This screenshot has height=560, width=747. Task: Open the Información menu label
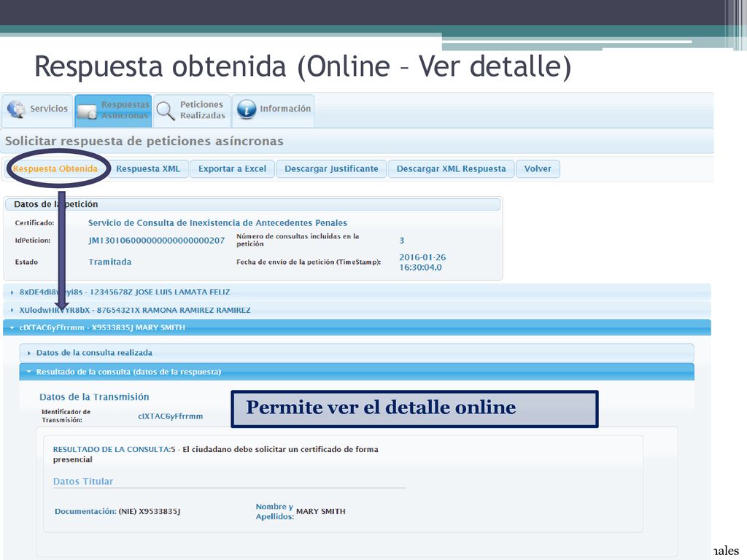pyautogui.click(x=285, y=109)
